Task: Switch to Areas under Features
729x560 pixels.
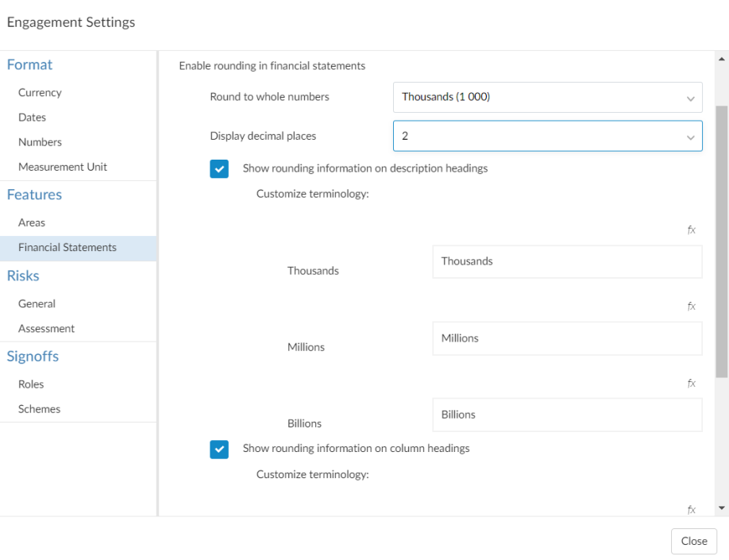Action: [x=32, y=222]
